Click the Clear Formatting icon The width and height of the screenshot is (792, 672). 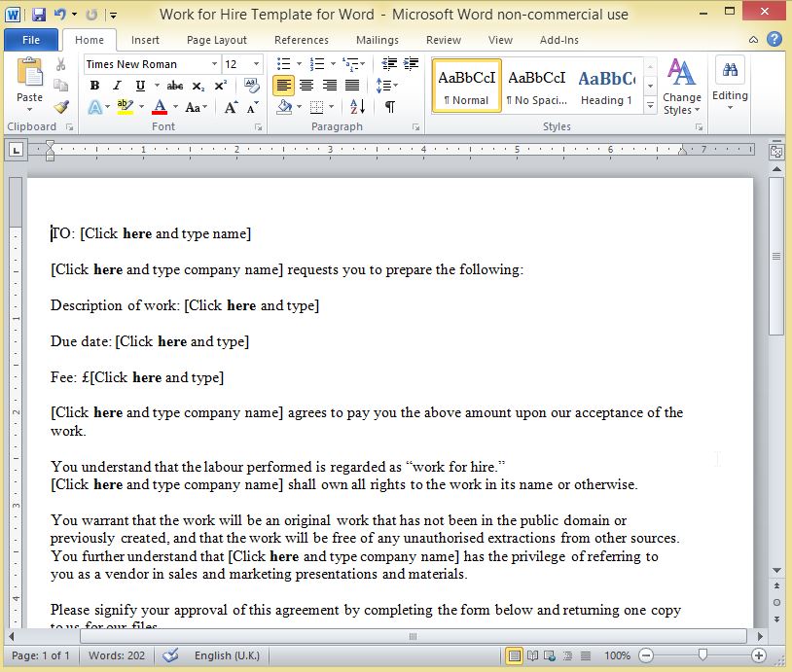tap(251, 85)
